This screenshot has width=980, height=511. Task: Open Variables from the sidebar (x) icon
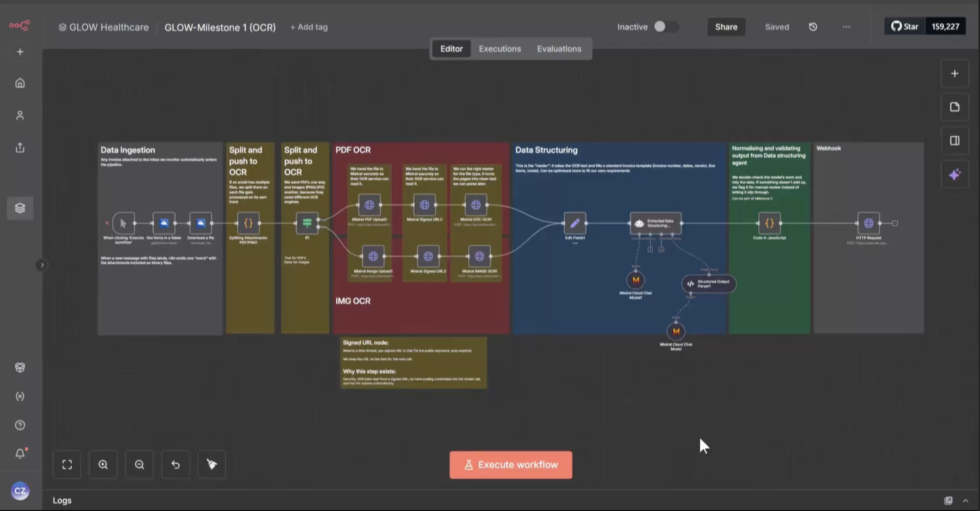[20, 396]
